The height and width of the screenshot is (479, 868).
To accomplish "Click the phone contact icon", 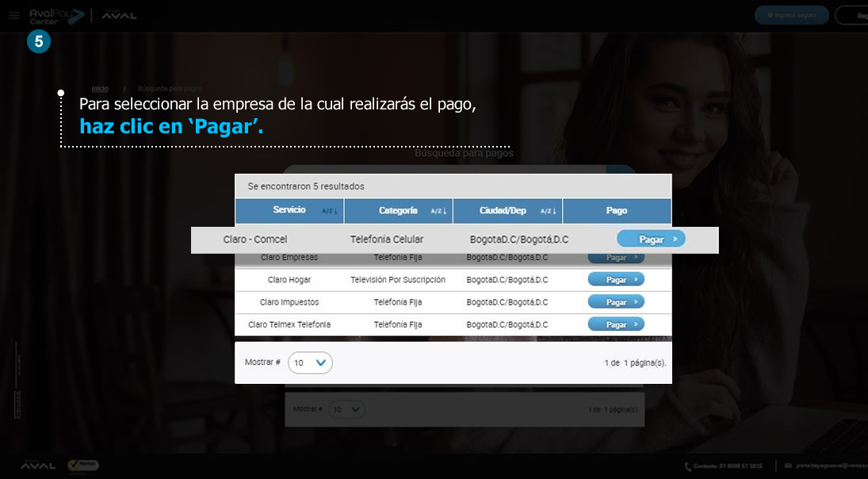I will (687, 466).
